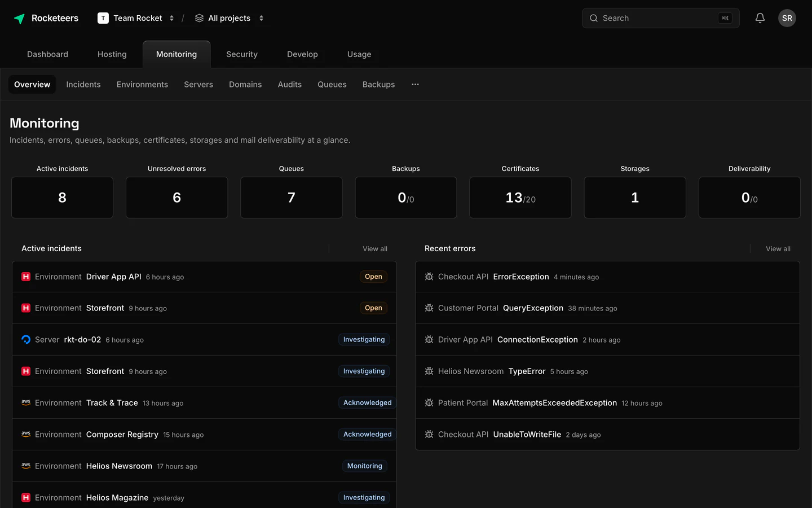The height and width of the screenshot is (508, 812).
Task: Go to the Servers sub-tab
Action: [x=198, y=84]
